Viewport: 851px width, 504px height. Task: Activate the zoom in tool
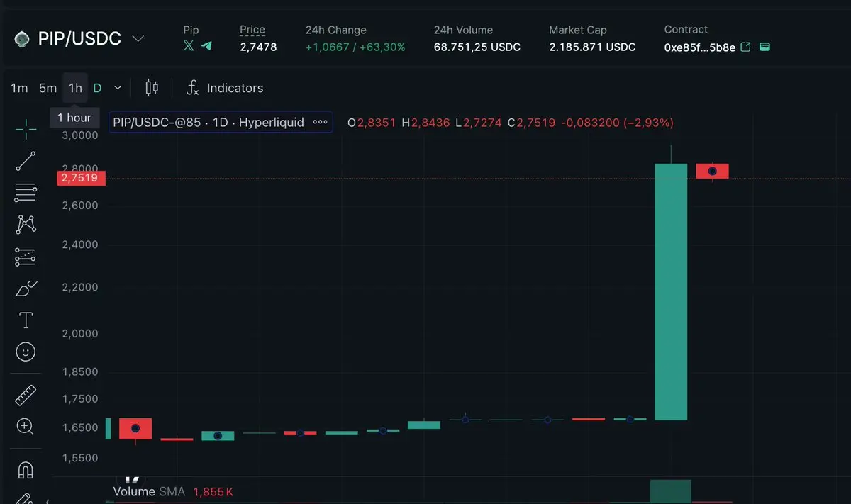click(26, 426)
